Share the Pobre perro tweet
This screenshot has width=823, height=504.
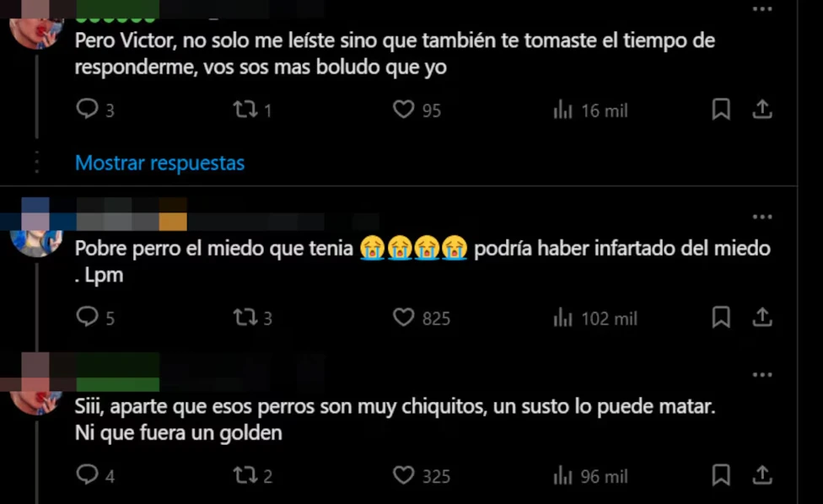pyautogui.click(x=762, y=318)
